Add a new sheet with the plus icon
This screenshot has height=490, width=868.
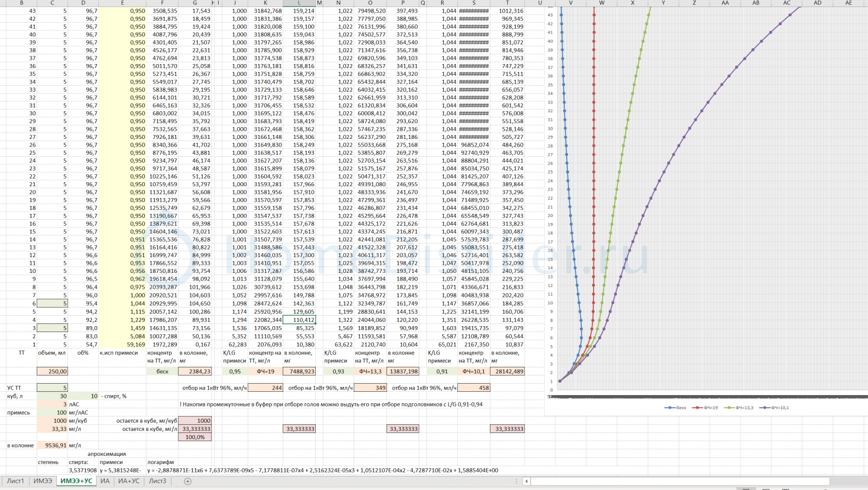point(188,481)
